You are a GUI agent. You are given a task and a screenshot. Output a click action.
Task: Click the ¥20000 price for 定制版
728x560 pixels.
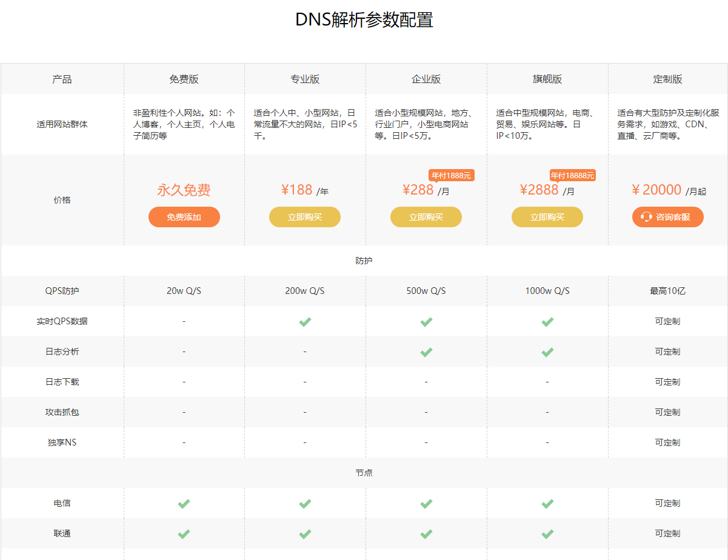coord(657,190)
